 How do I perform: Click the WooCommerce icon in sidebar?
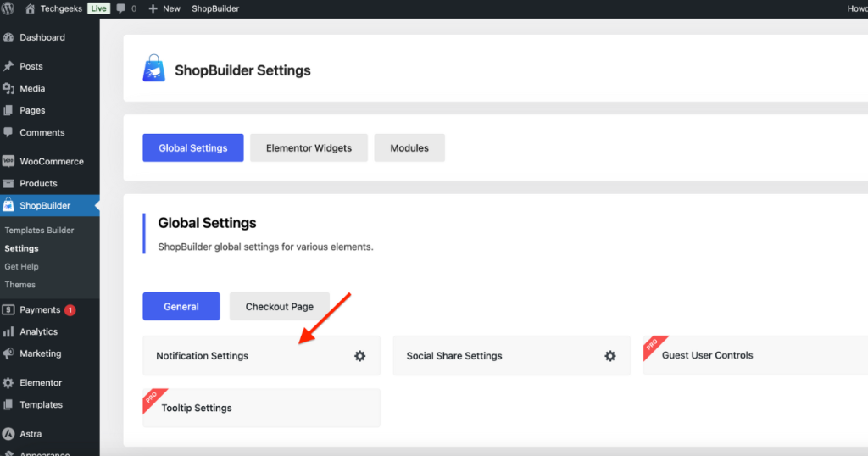pos(8,161)
